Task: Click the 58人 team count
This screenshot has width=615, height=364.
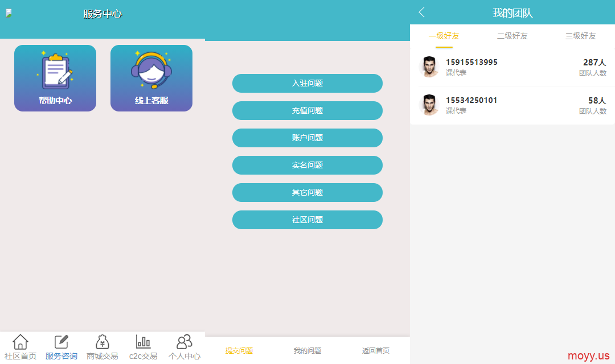Action: (597, 101)
